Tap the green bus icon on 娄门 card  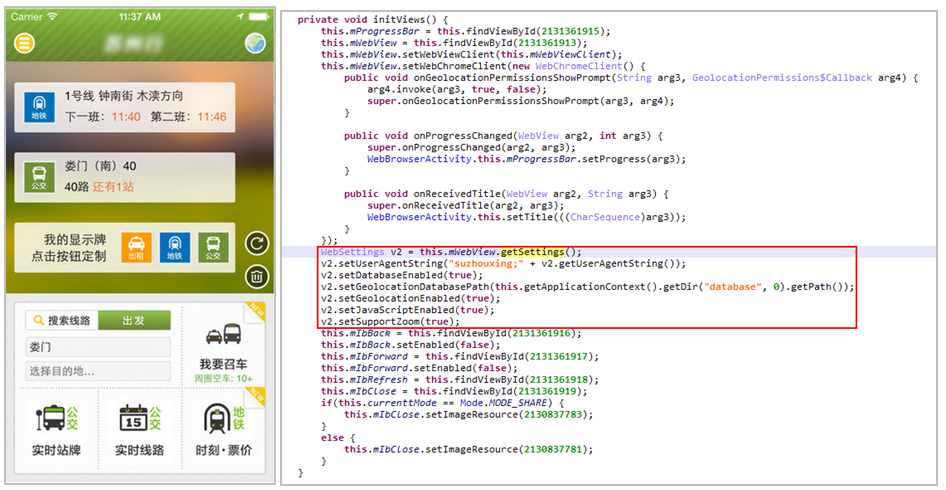39,177
